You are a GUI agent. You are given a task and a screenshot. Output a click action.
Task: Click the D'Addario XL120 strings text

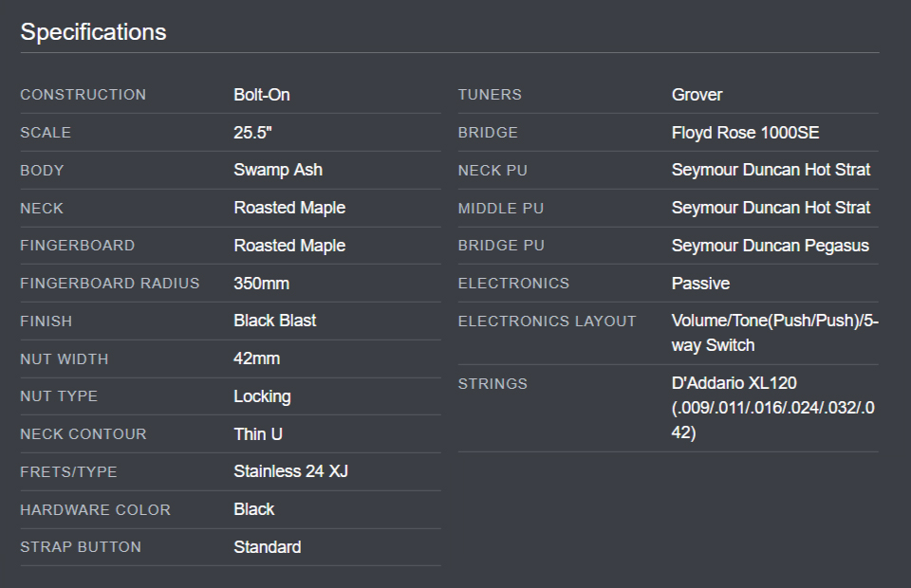(734, 383)
